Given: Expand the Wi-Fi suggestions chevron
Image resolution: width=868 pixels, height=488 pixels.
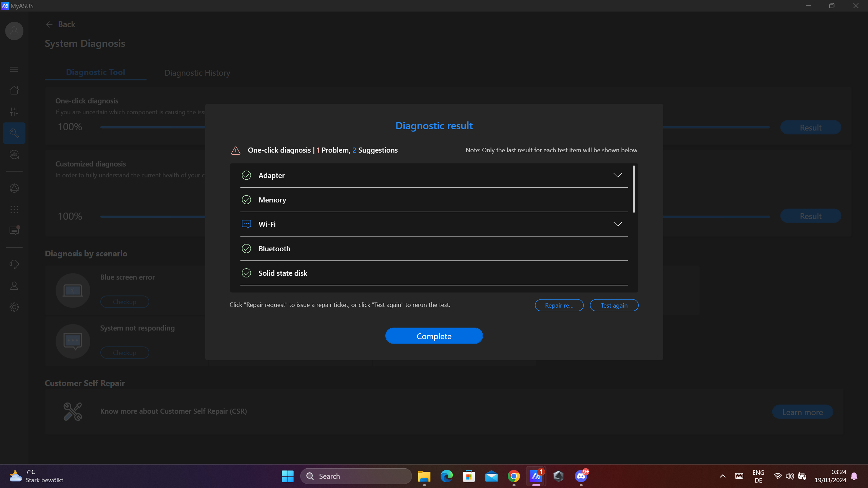Looking at the screenshot, I should [x=617, y=224].
